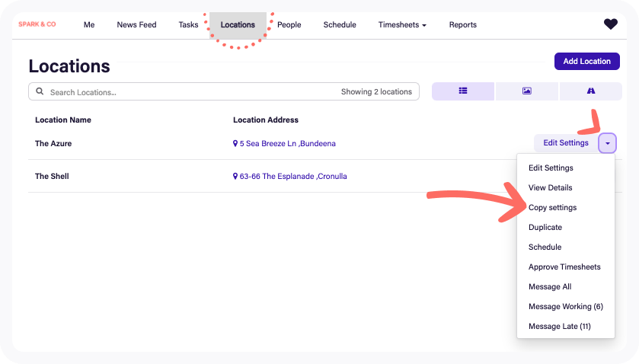Toggle the dropdown arrow beside Edit Settings
Screen dimensions: 639x364
[x=607, y=143]
